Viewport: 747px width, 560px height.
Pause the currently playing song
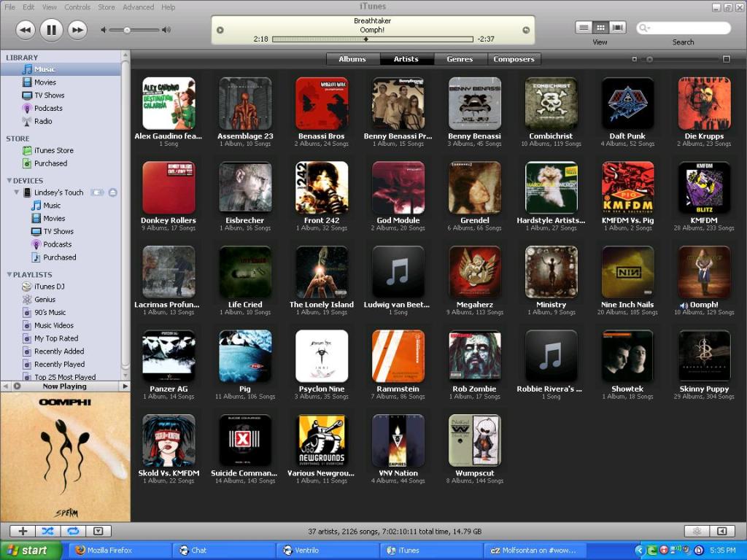pyautogui.click(x=51, y=30)
